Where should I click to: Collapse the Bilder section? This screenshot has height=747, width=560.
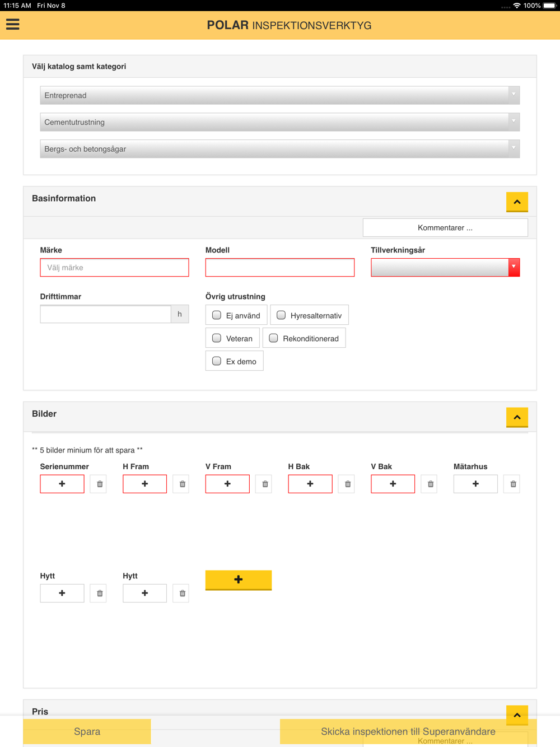coord(517,417)
